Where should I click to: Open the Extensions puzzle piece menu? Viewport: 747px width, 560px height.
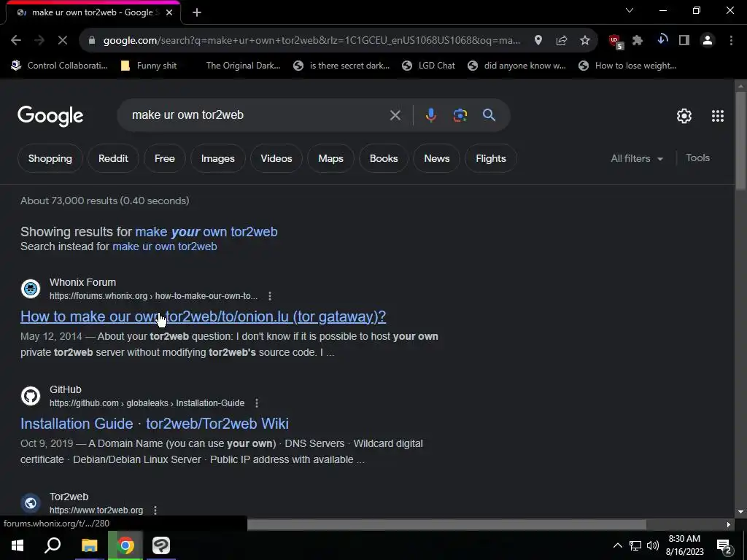pyautogui.click(x=638, y=41)
